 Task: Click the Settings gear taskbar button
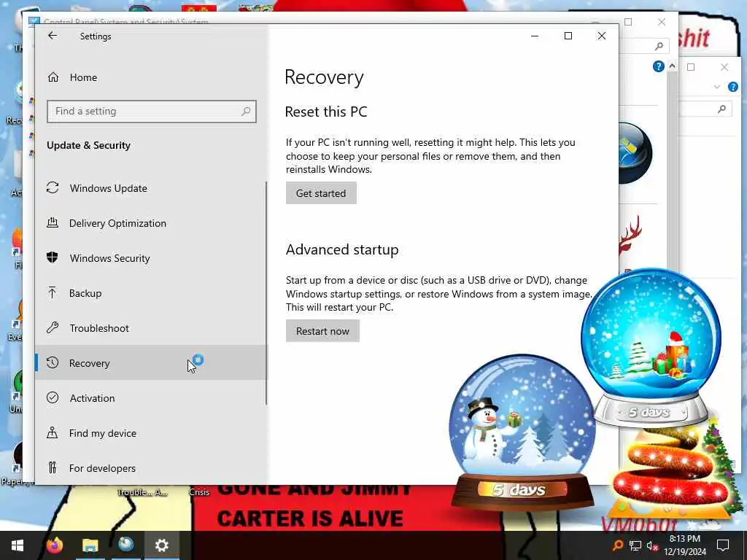pos(161,545)
